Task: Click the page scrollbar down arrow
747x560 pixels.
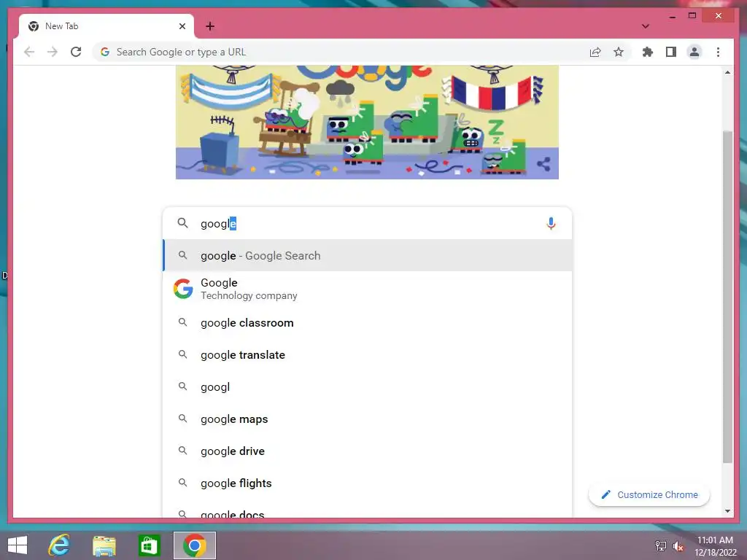Action: (x=727, y=511)
